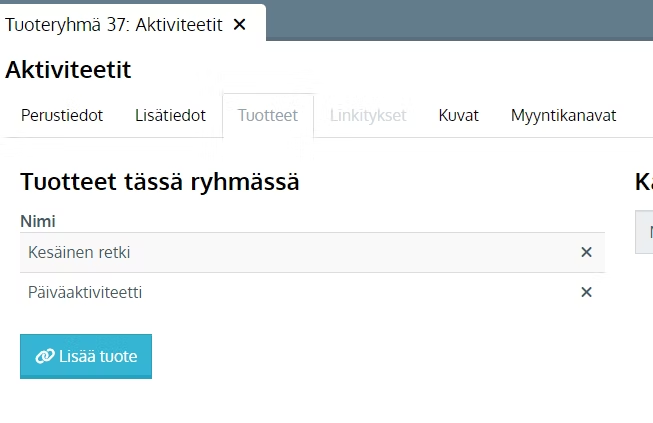Click the Kesäinen retki product name

tap(79, 253)
